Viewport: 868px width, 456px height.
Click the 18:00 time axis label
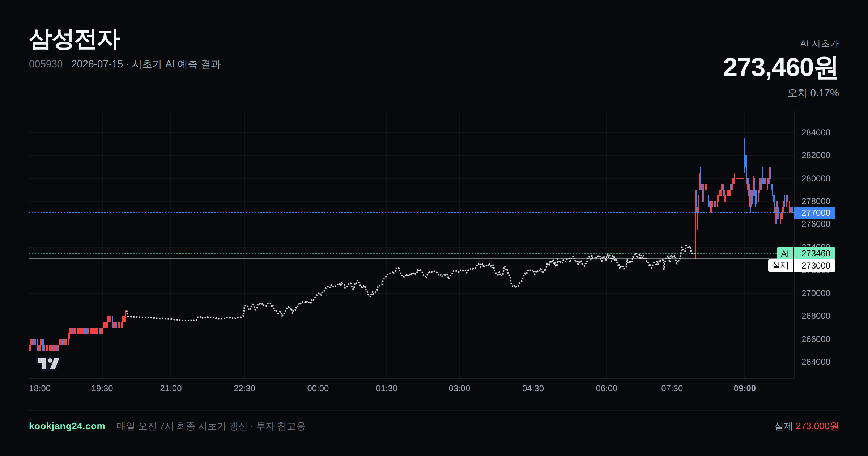tap(40, 388)
